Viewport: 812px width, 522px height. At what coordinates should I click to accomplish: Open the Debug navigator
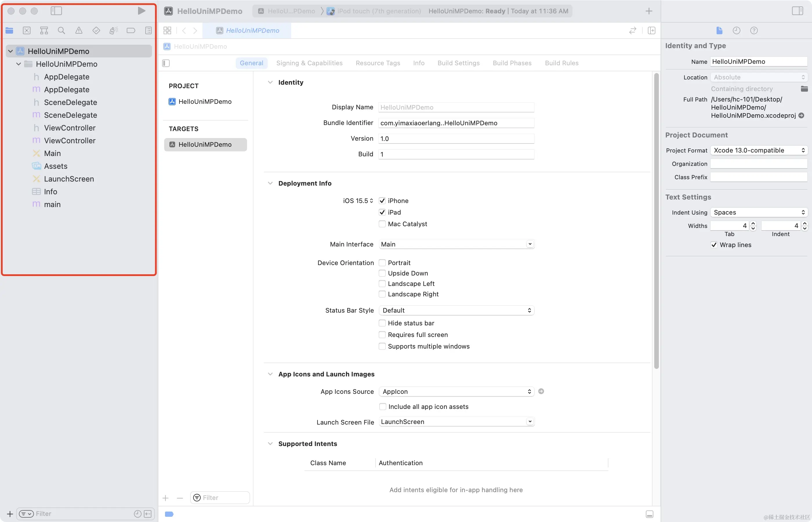click(114, 30)
